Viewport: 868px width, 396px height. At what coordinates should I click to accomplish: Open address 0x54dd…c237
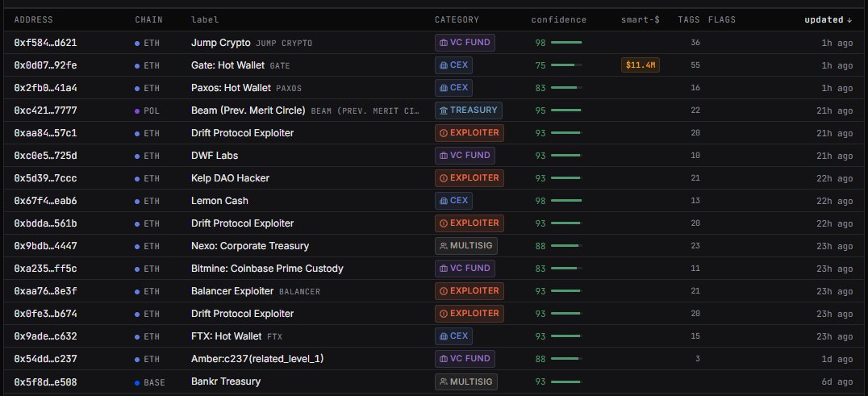[45, 359]
